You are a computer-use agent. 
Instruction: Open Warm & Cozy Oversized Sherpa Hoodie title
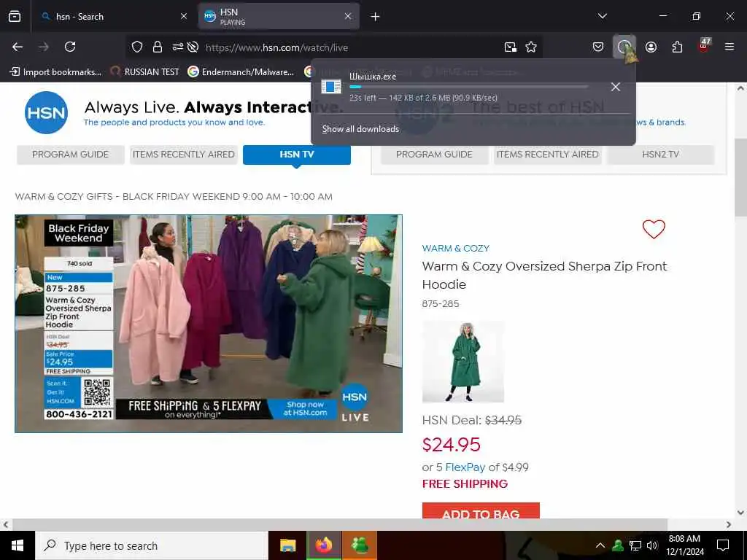tap(544, 275)
